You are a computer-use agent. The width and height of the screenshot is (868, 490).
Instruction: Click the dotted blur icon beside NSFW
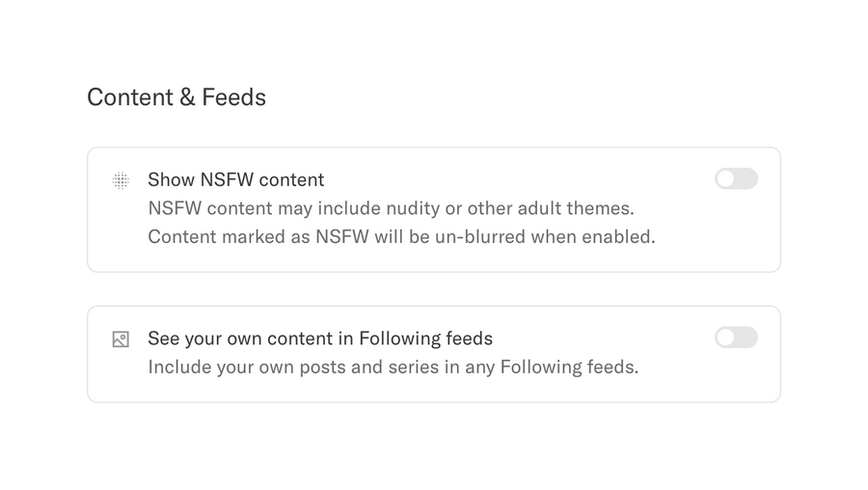click(121, 180)
